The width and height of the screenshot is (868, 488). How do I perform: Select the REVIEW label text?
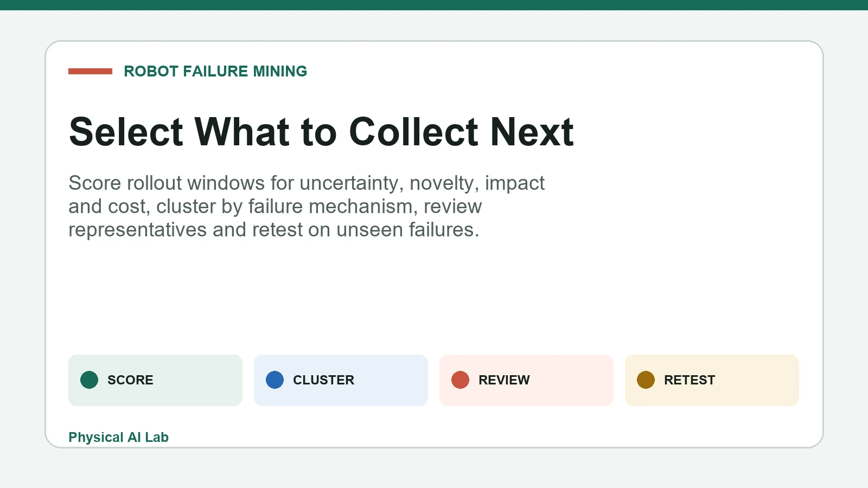click(x=504, y=380)
